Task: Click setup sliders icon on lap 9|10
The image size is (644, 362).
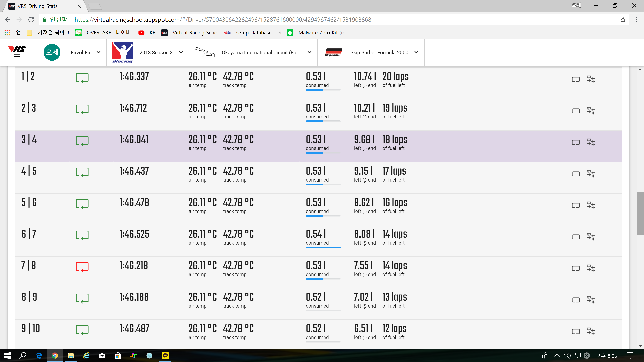Action: click(591, 331)
